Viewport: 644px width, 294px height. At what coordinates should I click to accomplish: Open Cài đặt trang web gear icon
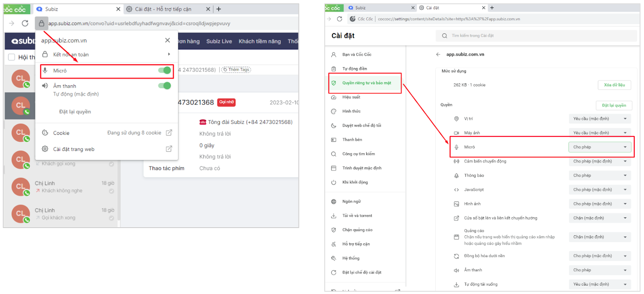(x=45, y=149)
